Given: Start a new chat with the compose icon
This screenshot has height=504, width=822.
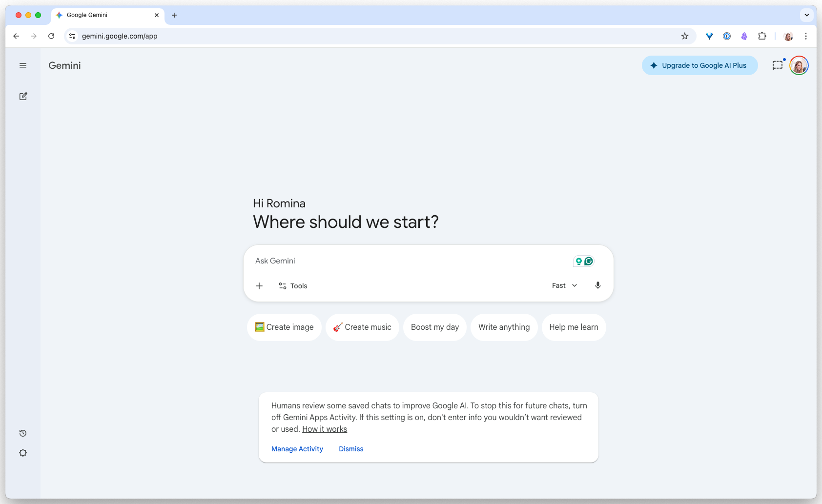Looking at the screenshot, I should [x=23, y=96].
